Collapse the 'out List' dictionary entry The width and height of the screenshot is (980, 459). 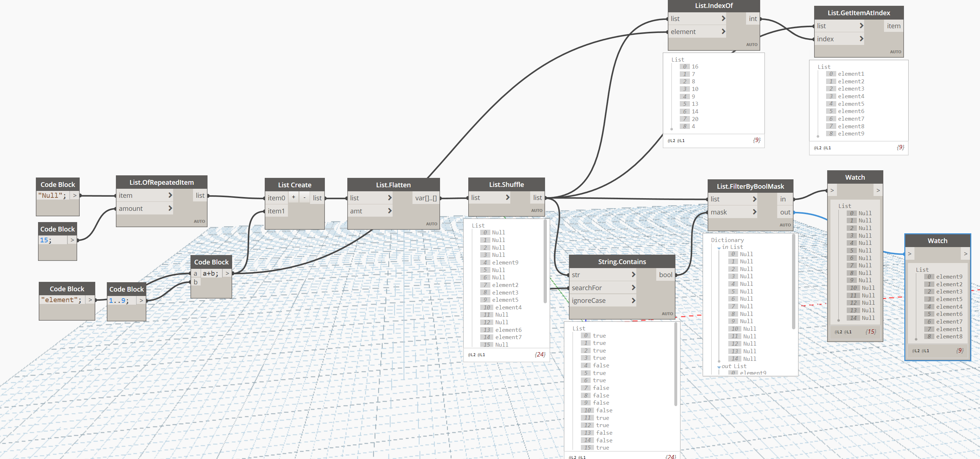click(719, 367)
